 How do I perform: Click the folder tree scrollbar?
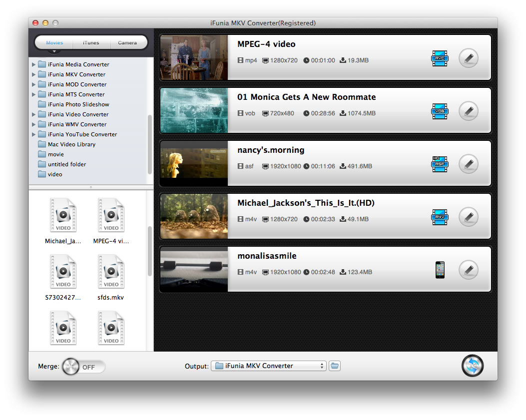coord(150,145)
